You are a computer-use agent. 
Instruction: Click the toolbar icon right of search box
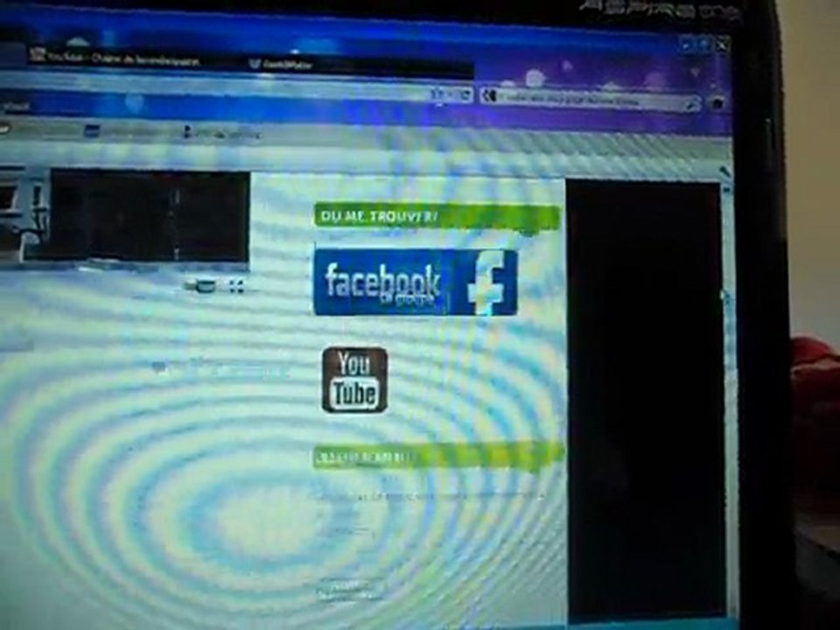718,103
